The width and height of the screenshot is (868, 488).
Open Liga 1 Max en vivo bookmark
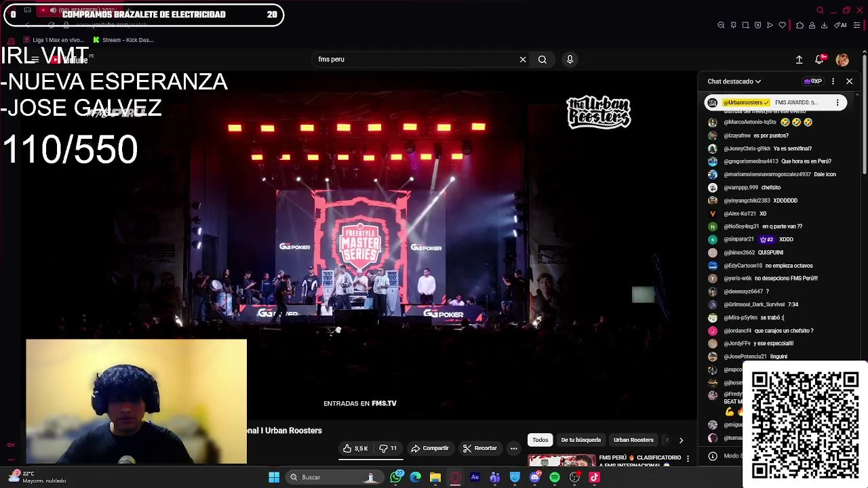pyautogui.click(x=53, y=40)
